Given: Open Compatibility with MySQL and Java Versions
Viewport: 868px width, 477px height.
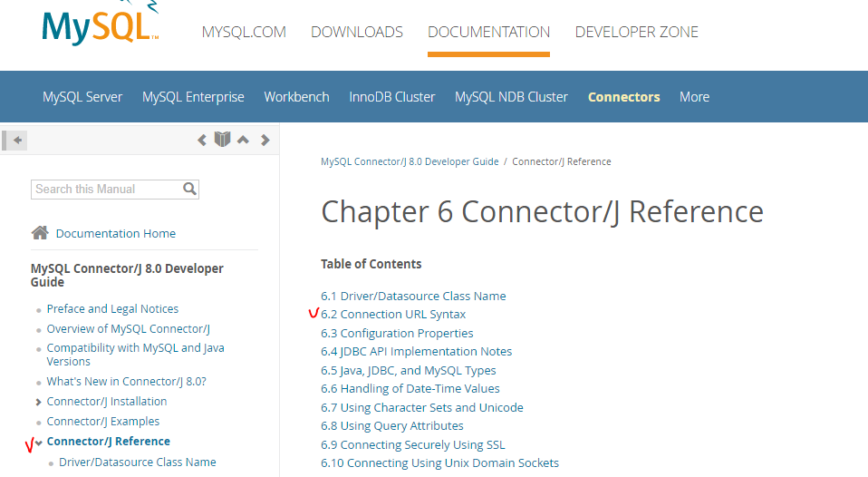Looking at the screenshot, I should point(136,355).
